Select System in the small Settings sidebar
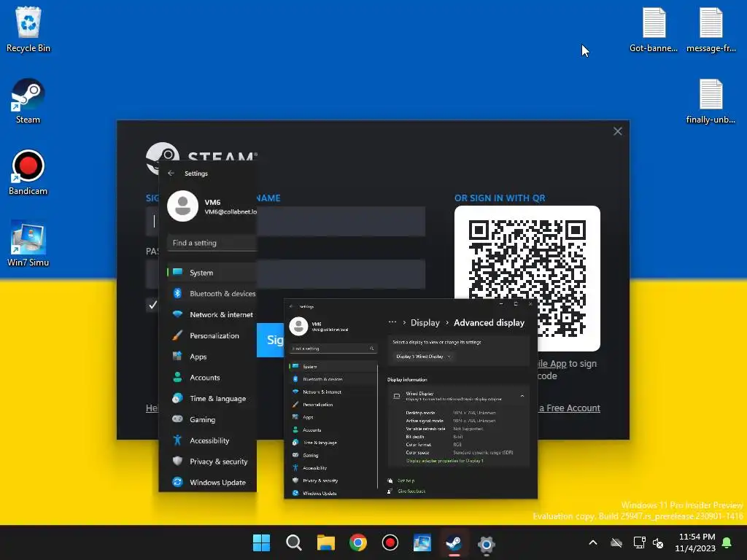This screenshot has width=747, height=560. pos(333,366)
